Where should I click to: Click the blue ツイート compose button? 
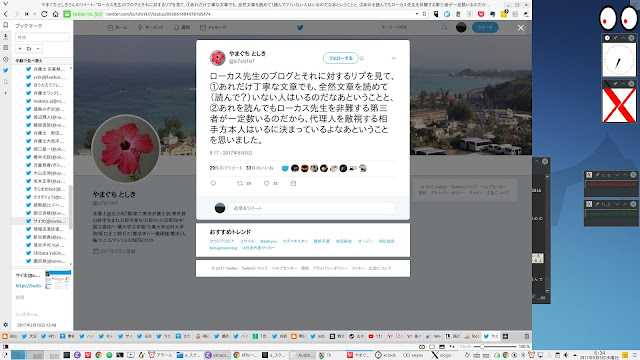coord(485,27)
